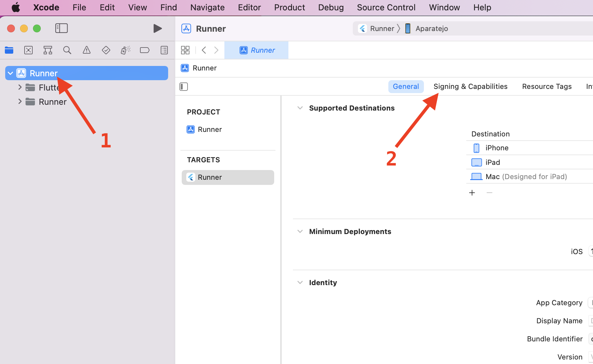Viewport: 593px width, 364px height.
Task: Run the project with the play button
Action: [x=157, y=28]
